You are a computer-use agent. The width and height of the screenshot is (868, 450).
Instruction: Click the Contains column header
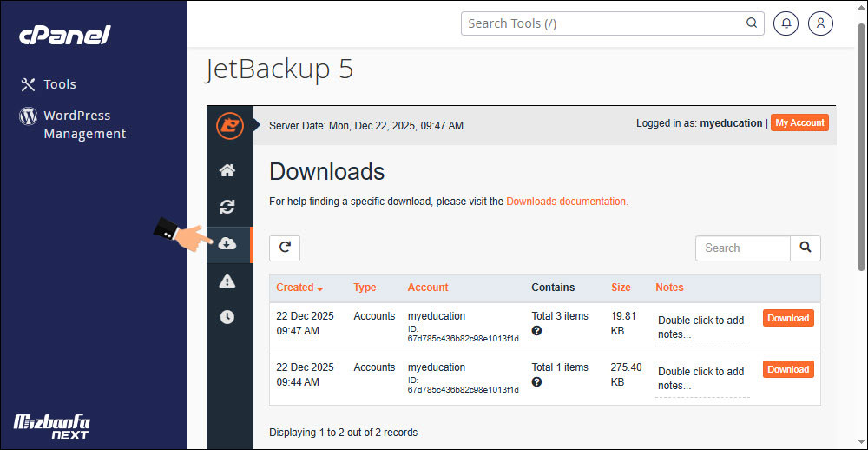click(x=553, y=288)
